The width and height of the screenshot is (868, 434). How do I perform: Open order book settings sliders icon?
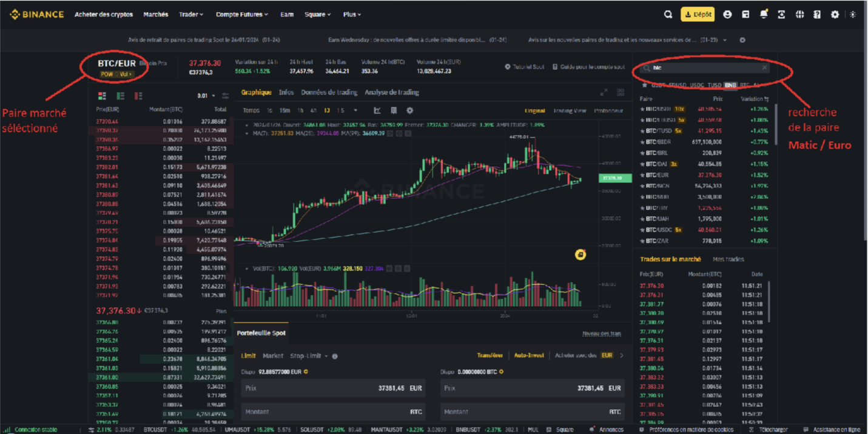[225, 96]
